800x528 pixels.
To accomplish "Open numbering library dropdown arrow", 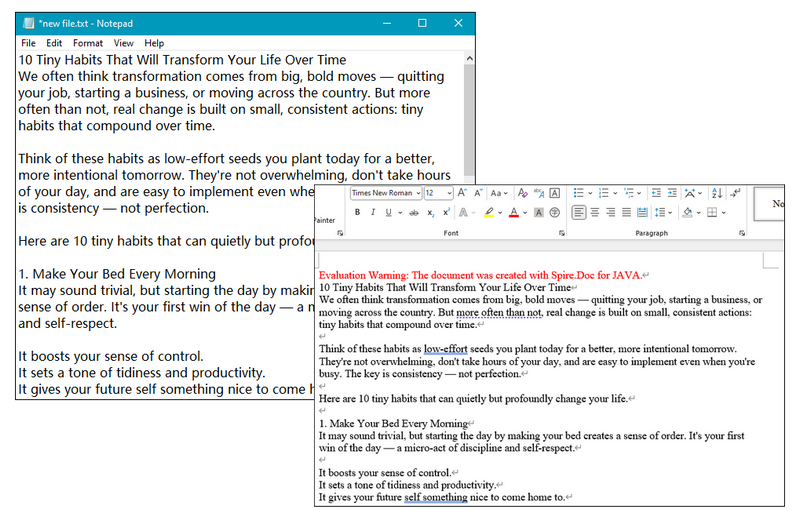I will tap(615, 193).
